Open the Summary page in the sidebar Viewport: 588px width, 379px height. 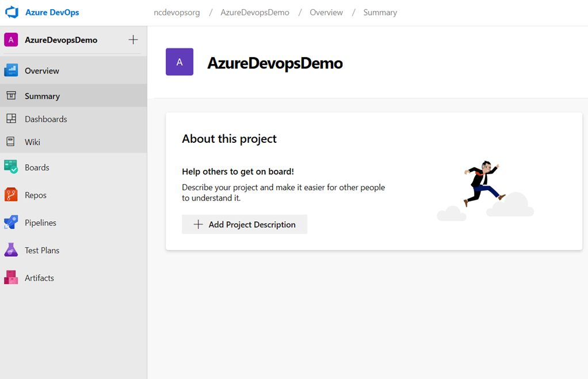tap(74, 96)
